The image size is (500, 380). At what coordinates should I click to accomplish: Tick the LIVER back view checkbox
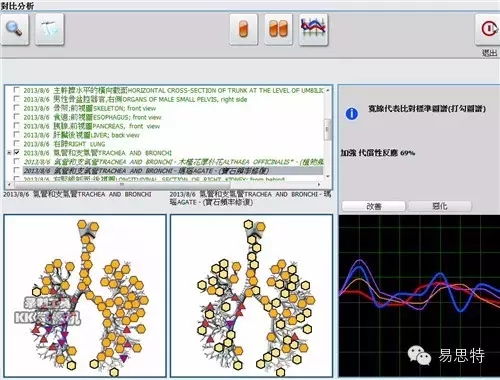(16, 134)
